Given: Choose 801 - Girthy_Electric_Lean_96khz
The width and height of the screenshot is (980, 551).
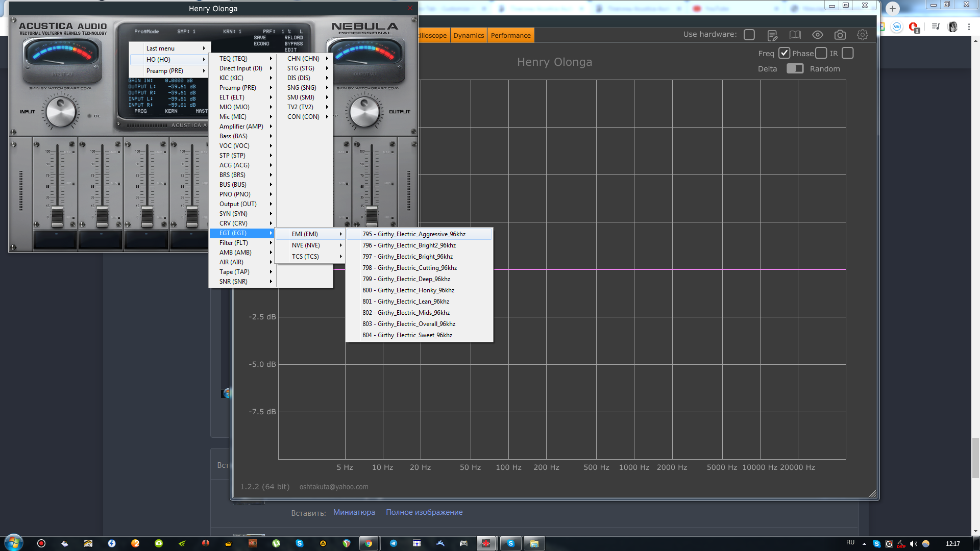Looking at the screenshot, I should [x=419, y=302].
